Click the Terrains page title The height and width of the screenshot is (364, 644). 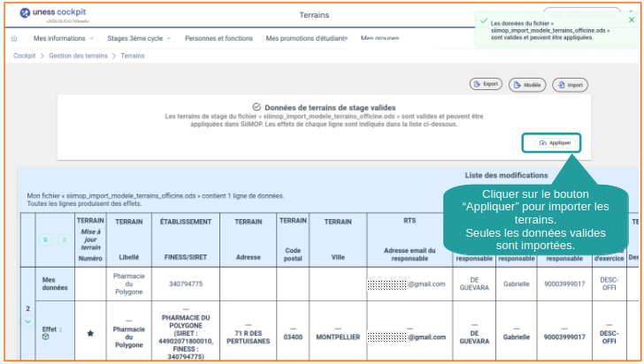coord(314,15)
